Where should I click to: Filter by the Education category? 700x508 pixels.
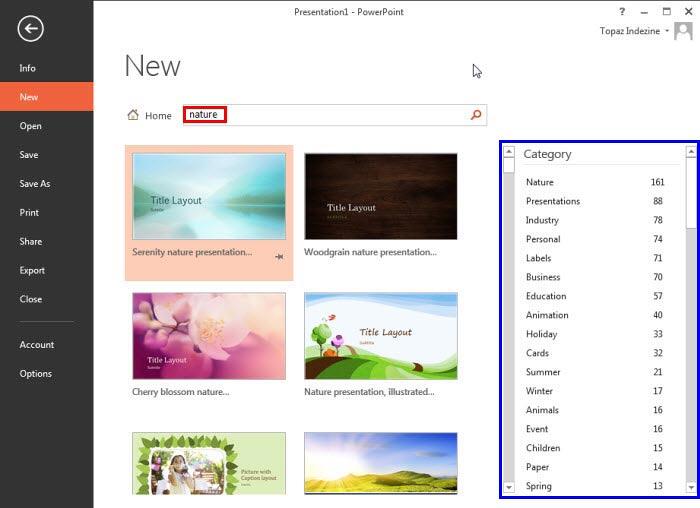tap(546, 296)
